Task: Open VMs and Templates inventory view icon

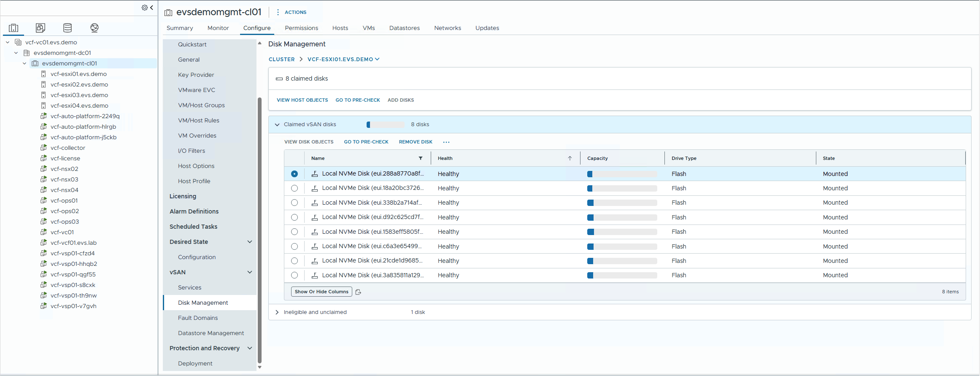Action: point(40,28)
